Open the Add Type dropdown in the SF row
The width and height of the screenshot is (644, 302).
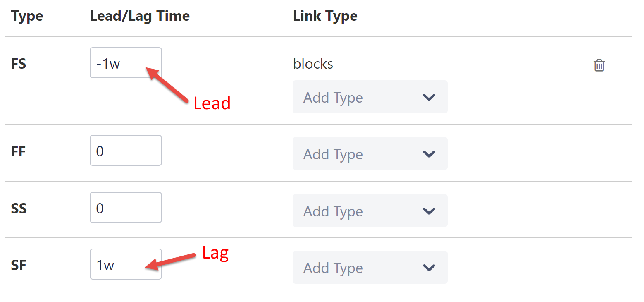click(x=370, y=267)
